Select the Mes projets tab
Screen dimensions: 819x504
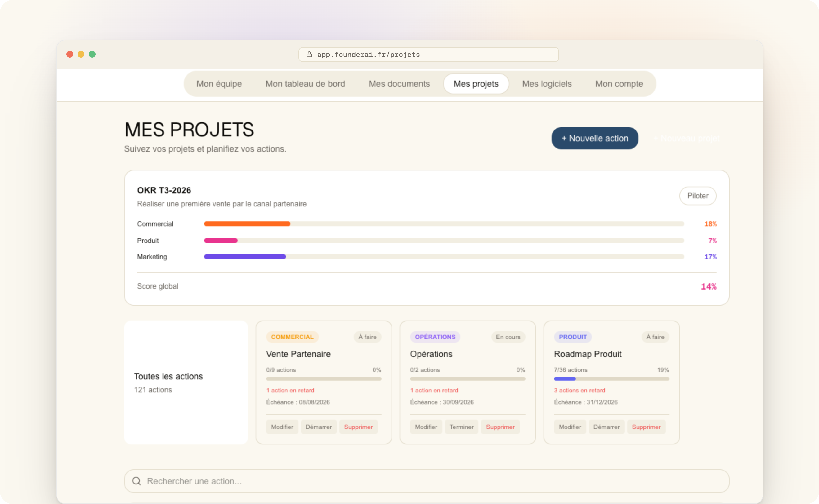476,84
